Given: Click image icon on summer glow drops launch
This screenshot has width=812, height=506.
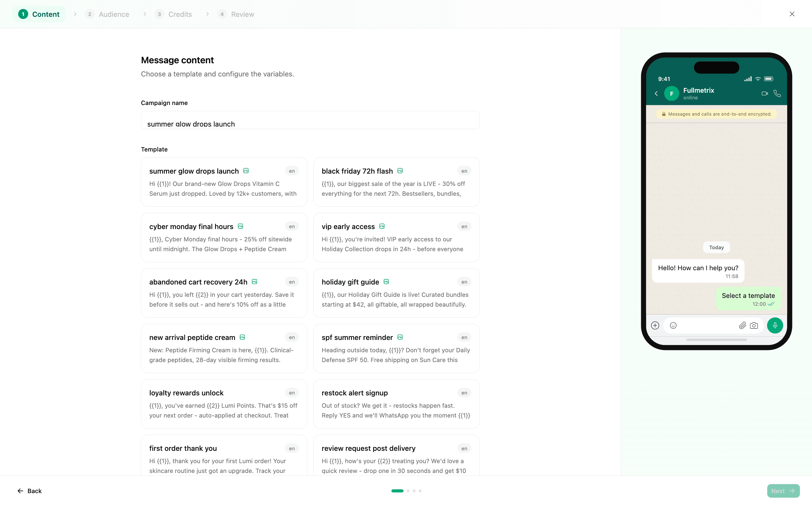Looking at the screenshot, I should coord(246,171).
